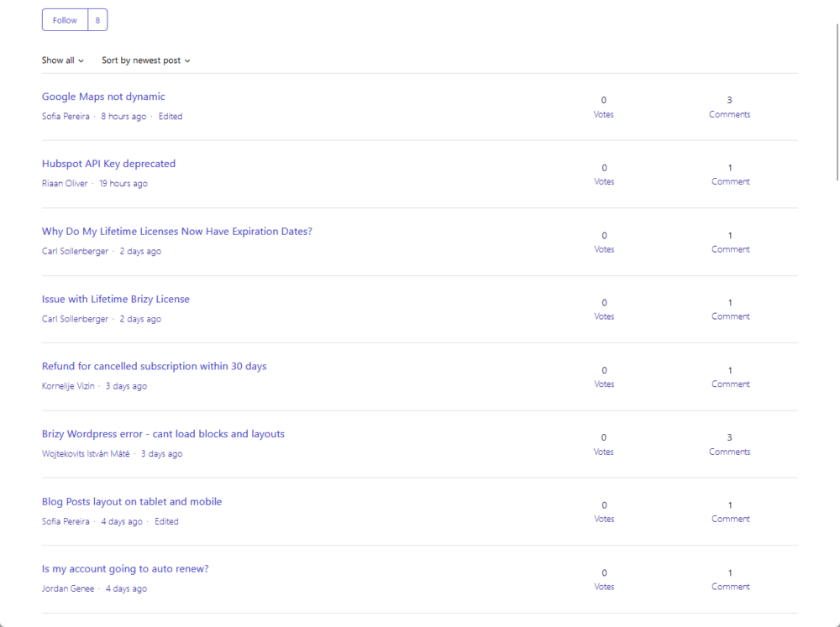Image resolution: width=840 pixels, height=627 pixels.
Task: Open the Google Maps not dynamic post
Action: [103, 97]
